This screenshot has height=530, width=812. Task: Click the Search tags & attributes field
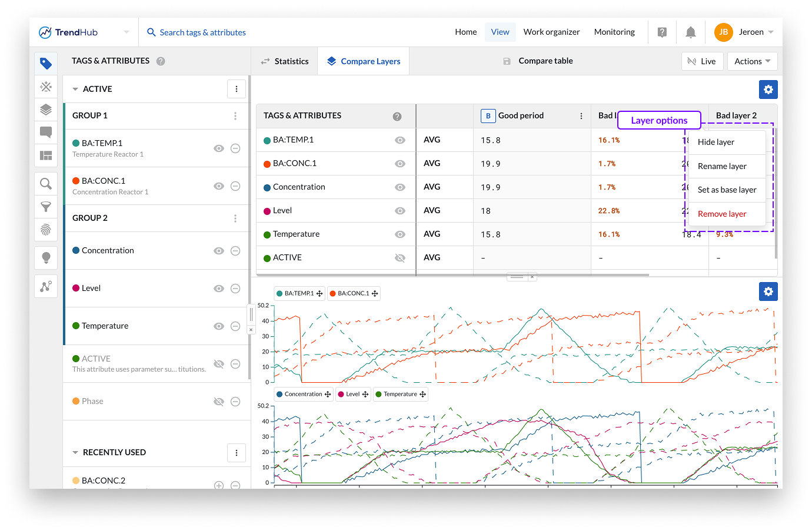point(202,32)
